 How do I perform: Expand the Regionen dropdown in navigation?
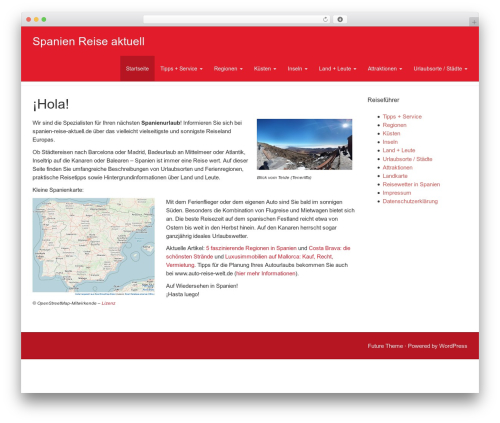(x=228, y=69)
